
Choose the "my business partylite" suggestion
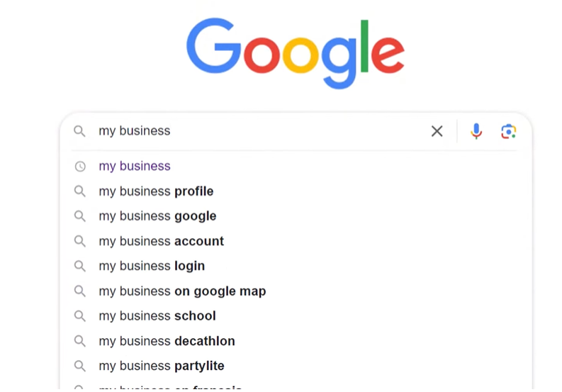(162, 366)
